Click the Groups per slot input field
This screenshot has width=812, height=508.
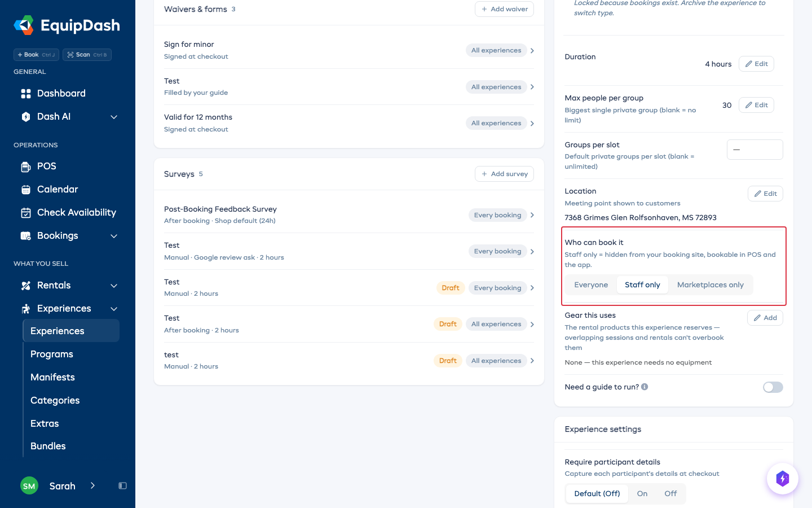tap(755, 150)
